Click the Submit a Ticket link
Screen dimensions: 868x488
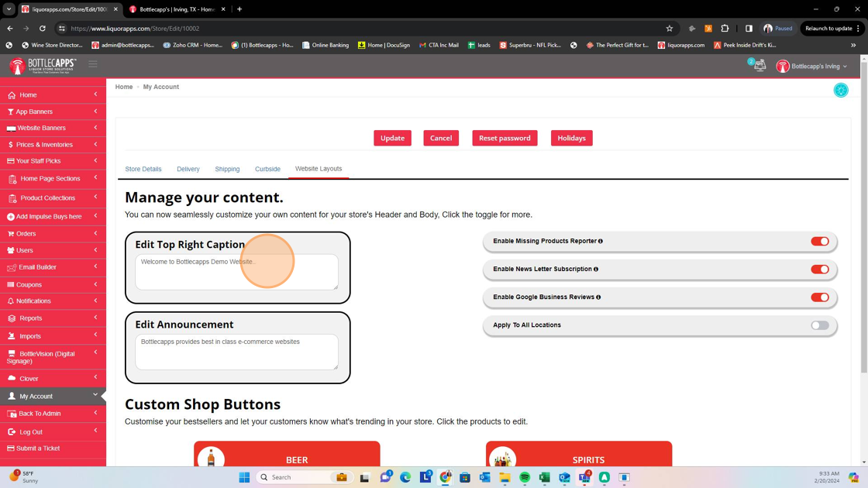click(38, 448)
